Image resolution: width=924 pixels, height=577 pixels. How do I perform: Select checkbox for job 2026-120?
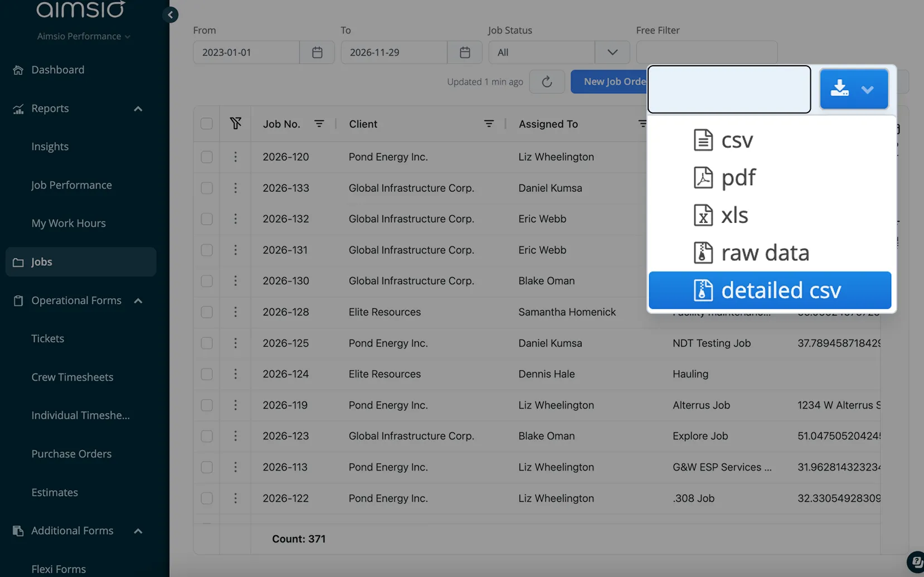pos(207,157)
